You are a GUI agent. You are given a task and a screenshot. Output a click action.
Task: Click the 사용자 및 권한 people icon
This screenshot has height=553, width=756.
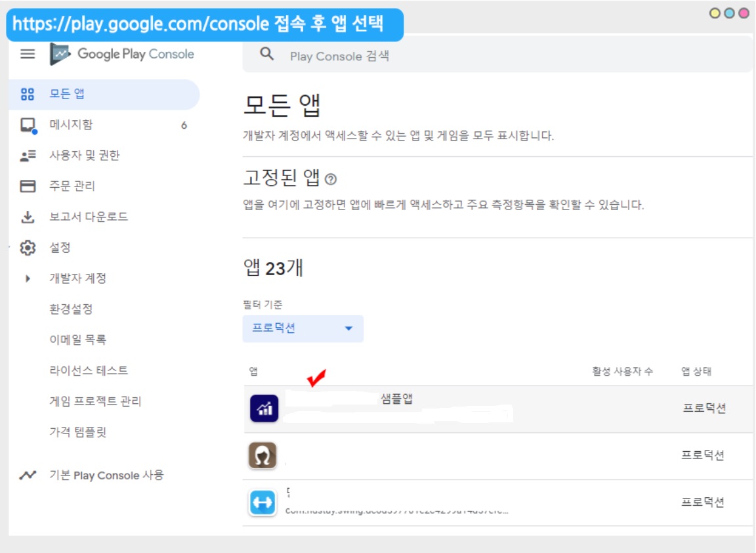(28, 156)
